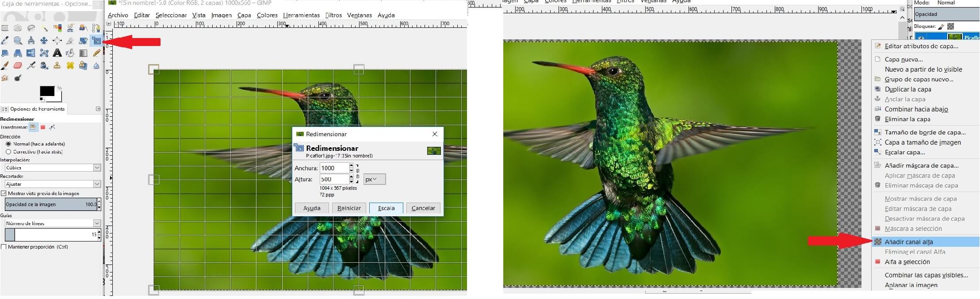Set Transformar to selection mode
This screenshot has height=299, width=980.
click(43, 127)
